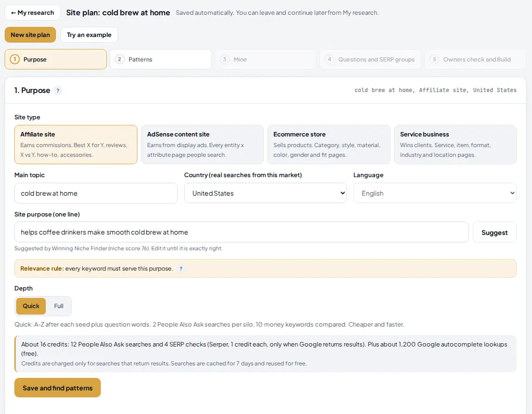This screenshot has height=414, width=532.
Task: Focus the Main topic input field
Action: (x=96, y=193)
